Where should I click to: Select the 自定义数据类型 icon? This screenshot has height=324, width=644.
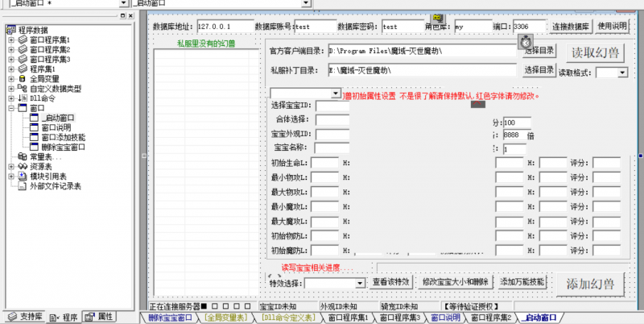pyautogui.click(x=23, y=89)
